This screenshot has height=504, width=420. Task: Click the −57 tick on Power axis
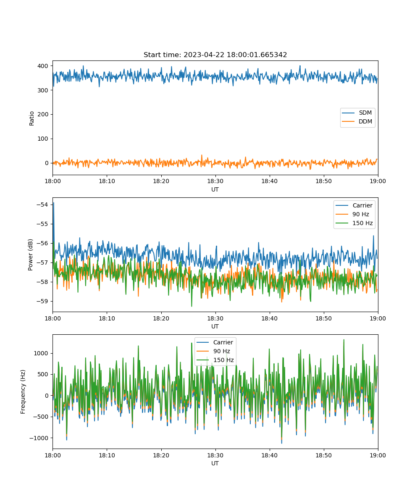43,262
